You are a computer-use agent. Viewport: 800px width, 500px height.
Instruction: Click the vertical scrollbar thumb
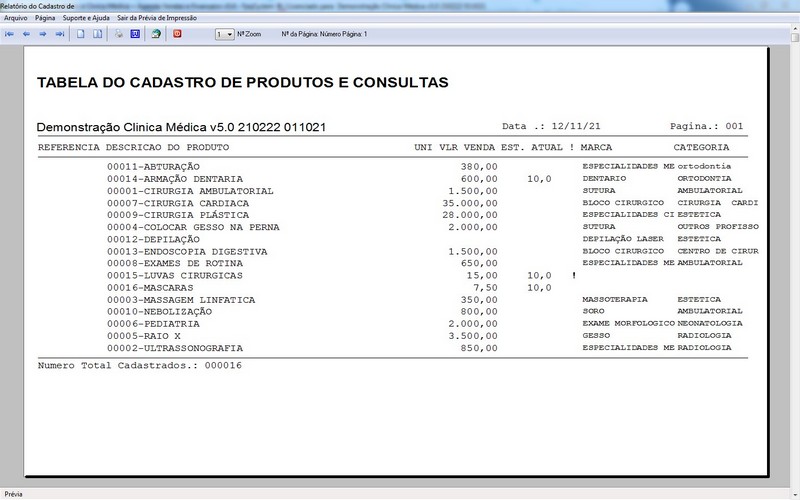[795, 37]
